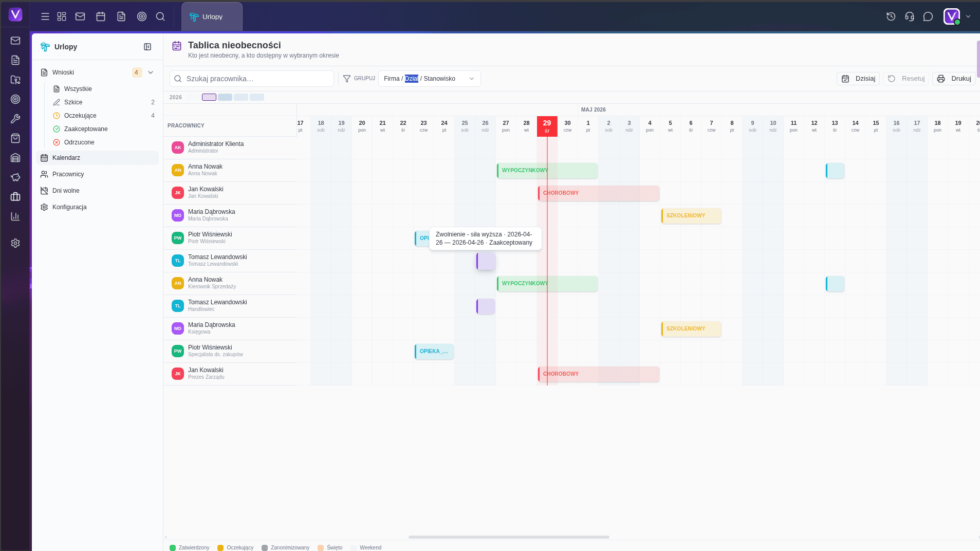
Task: Click the target icon in top toolbar
Action: pyautogui.click(x=142, y=16)
